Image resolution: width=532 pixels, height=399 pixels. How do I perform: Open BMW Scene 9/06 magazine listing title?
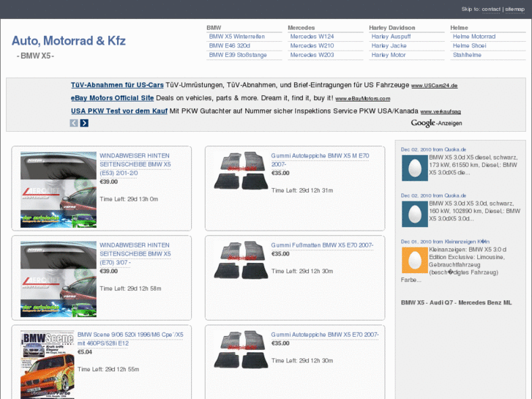(130, 339)
